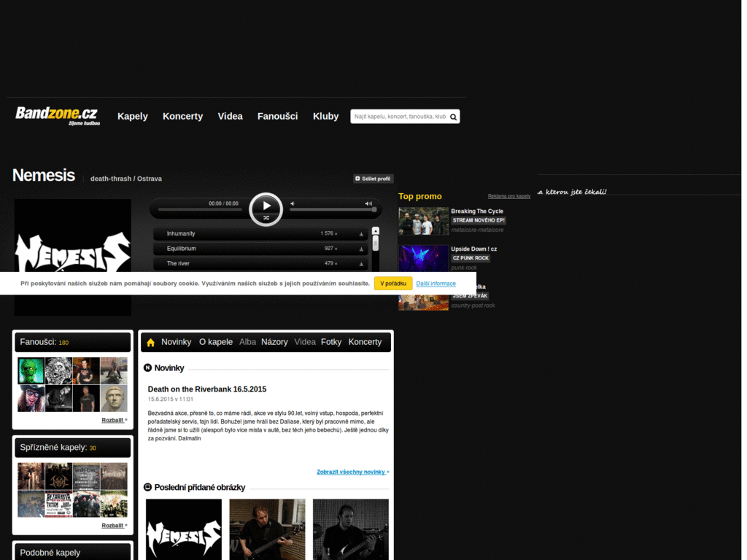Switch to the Videa profile tab
This screenshot has height=560, width=747.
click(305, 342)
